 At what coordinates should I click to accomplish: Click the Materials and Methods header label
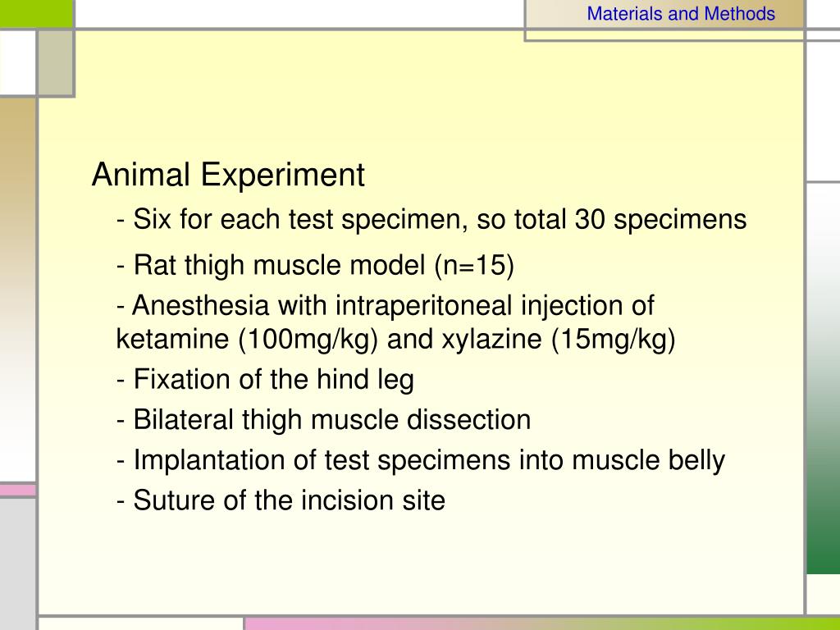pos(681,13)
